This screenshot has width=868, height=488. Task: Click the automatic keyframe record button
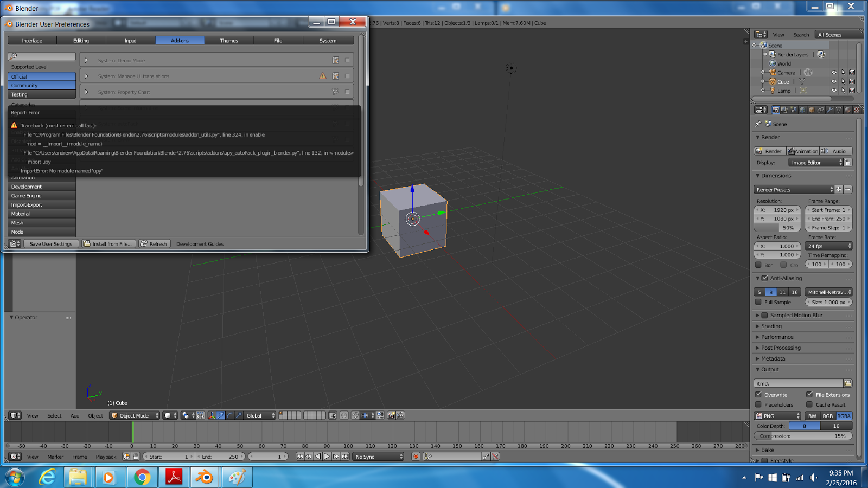coord(416,457)
